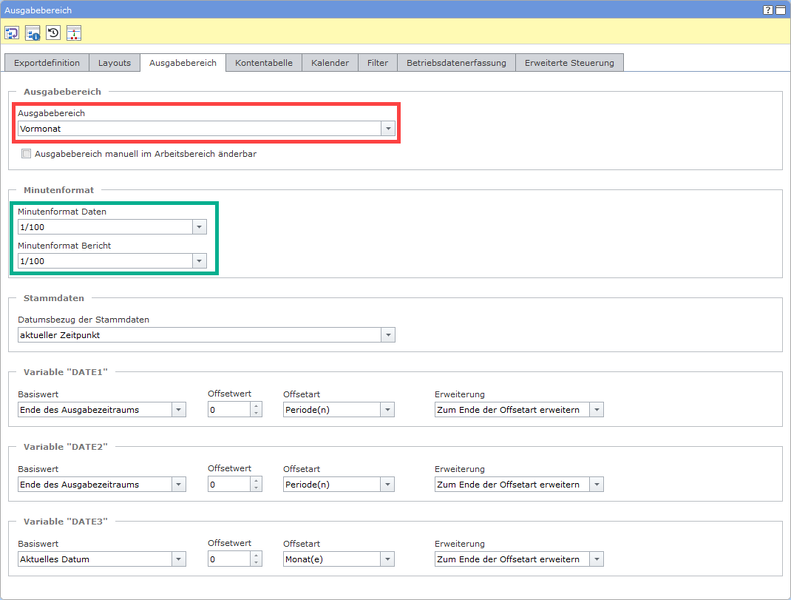791x600 pixels.
Task: Open Datumsbezug der Stammdaten dropdown
Action: click(387, 335)
